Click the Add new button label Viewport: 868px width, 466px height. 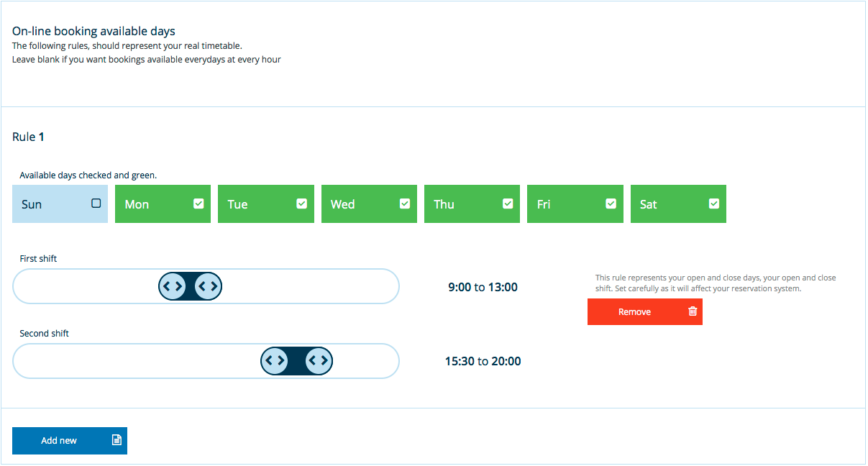point(59,440)
